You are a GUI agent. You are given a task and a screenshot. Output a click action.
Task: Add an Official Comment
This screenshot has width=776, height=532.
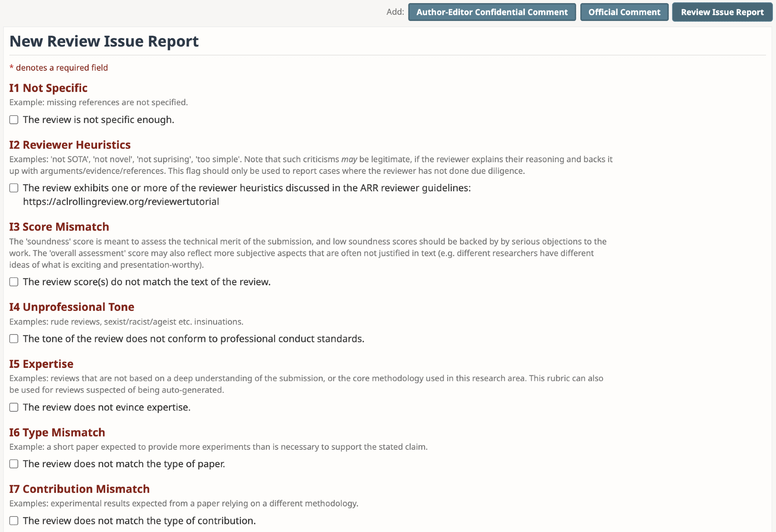(624, 12)
